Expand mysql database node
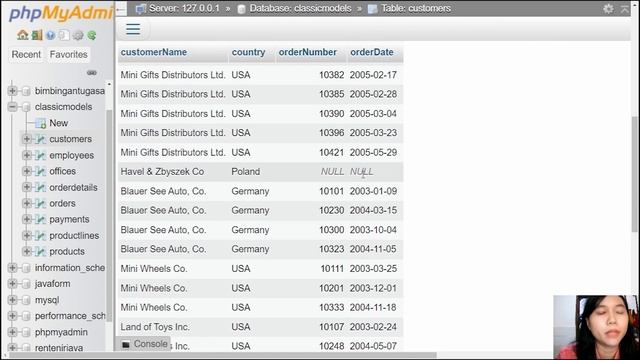Screen dimensions: 640x360 point(13,300)
